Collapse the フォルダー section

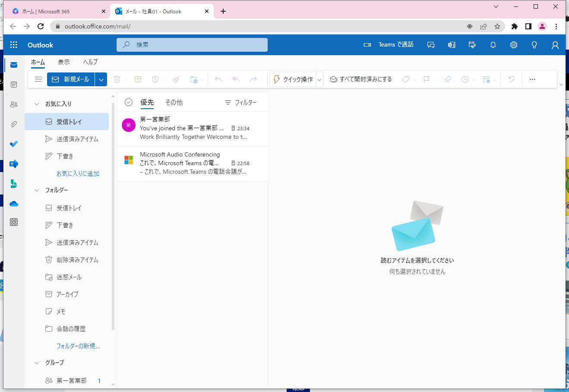[x=37, y=190]
